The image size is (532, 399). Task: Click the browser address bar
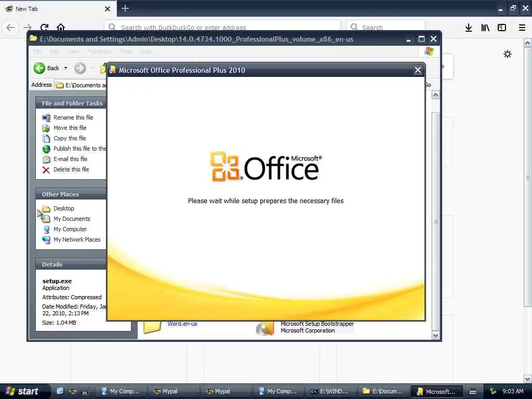pyautogui.click(x=222, y=27)
